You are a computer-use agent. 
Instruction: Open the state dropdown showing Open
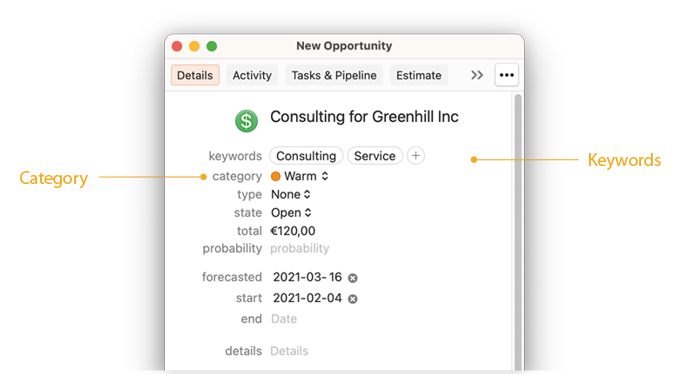(291, 213)
